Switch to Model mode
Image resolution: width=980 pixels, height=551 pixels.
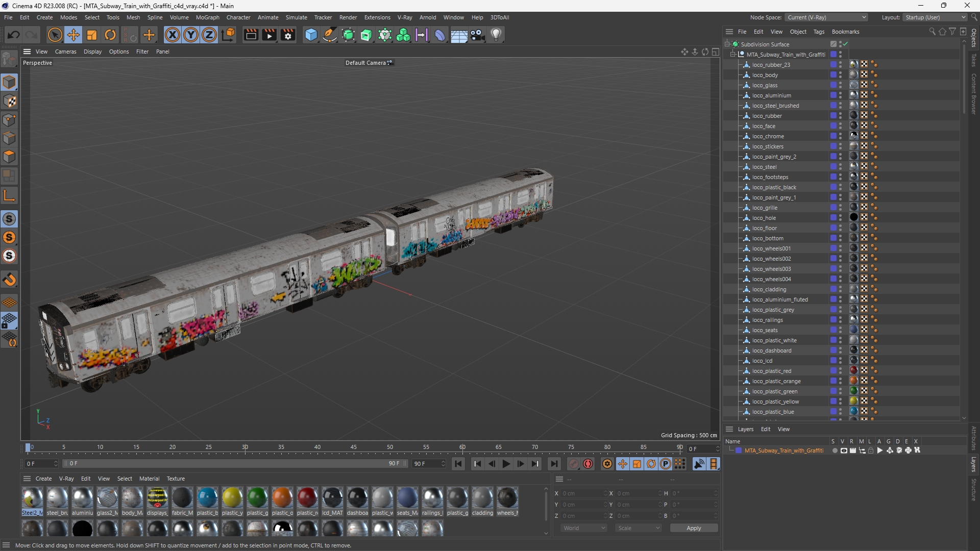tap(10, 82)
